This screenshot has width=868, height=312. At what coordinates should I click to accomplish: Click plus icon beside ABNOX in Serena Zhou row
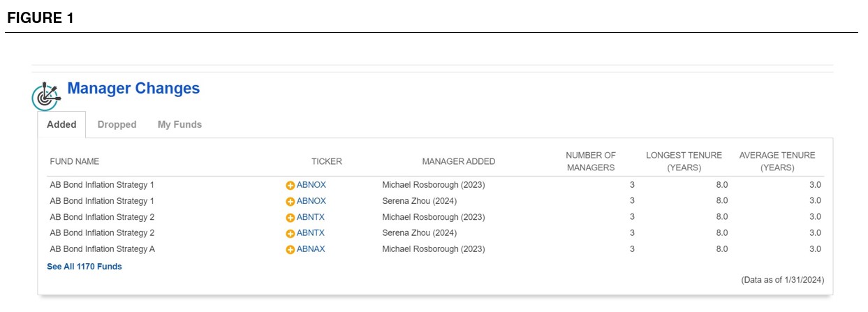coord(290,202)
